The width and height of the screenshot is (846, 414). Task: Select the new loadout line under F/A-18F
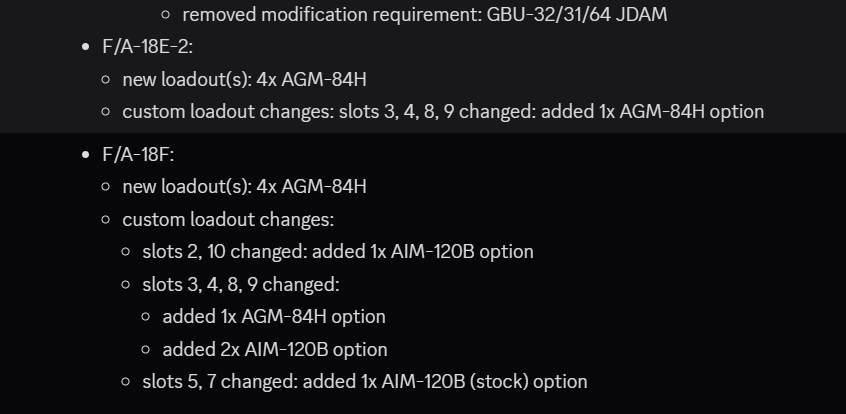(x=244, y=187)
